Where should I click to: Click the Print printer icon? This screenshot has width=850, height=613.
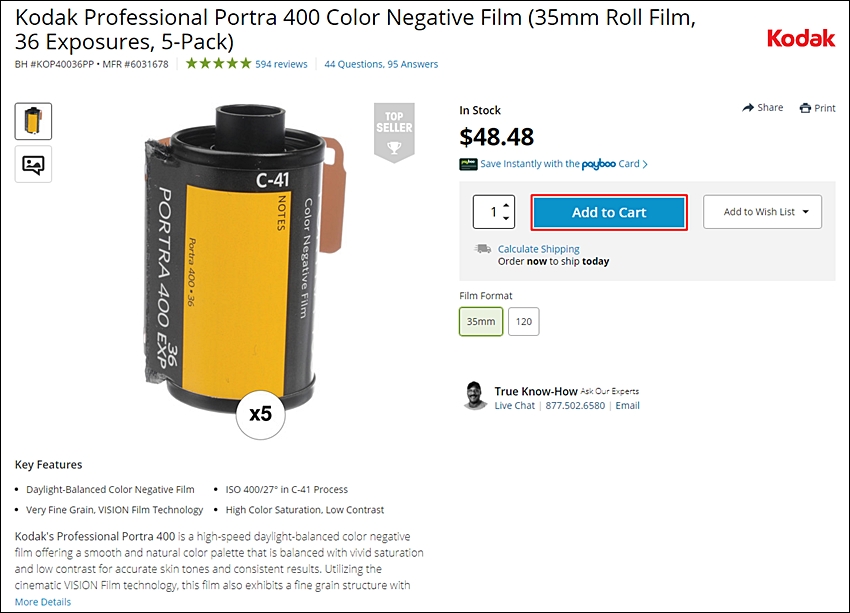[x=806, y=108]
